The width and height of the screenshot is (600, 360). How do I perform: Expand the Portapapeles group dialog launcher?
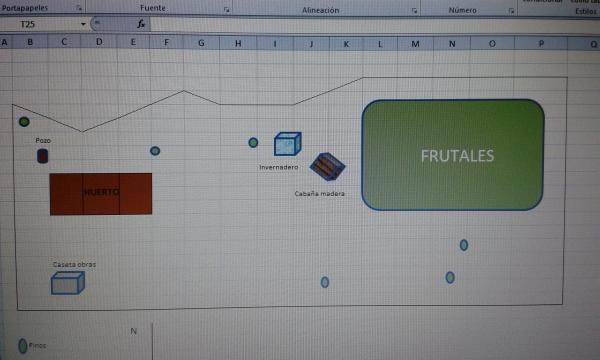[79, 8]
